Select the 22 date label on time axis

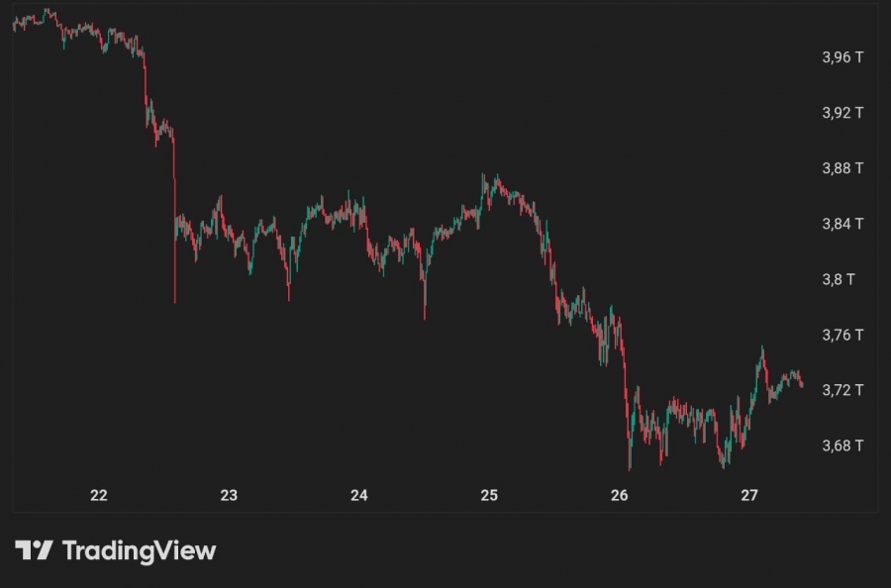[x=98, y=495]
